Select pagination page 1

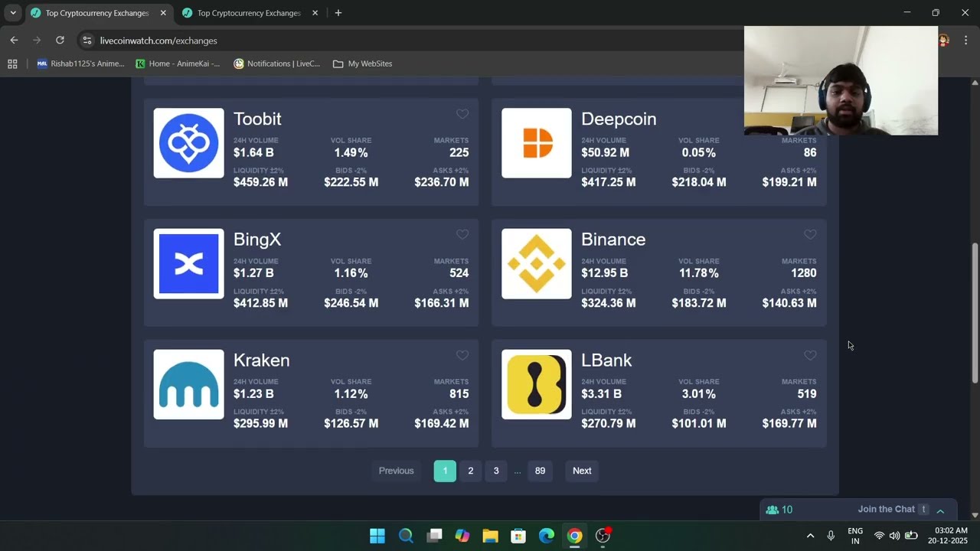pyautogui.click(x=445, y=471)
